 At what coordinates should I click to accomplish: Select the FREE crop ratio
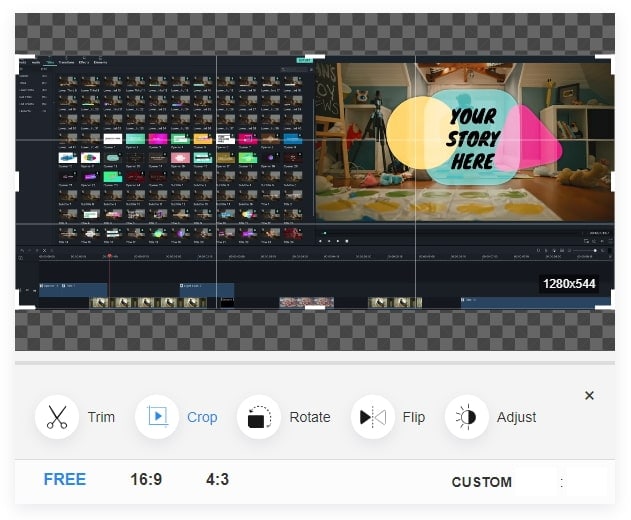[65, 479]
